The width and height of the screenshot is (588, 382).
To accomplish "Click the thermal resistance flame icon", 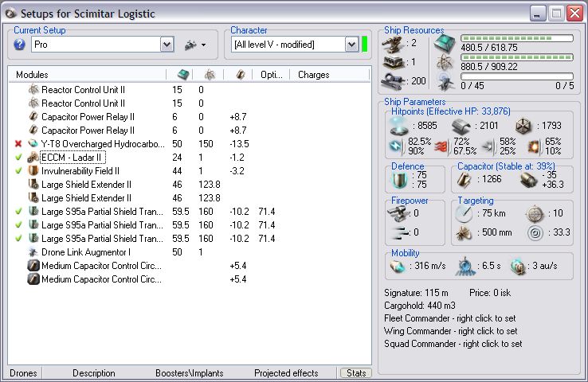I will 442,146.
